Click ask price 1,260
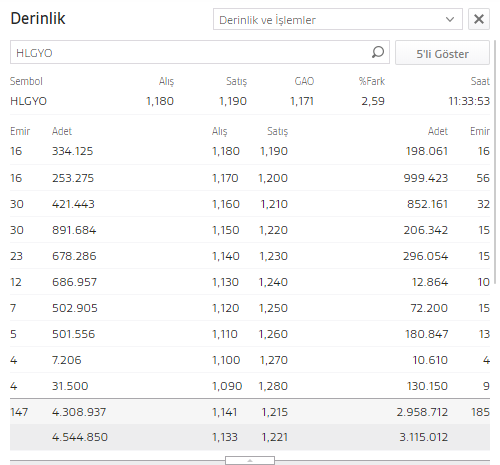 point(273,334)
